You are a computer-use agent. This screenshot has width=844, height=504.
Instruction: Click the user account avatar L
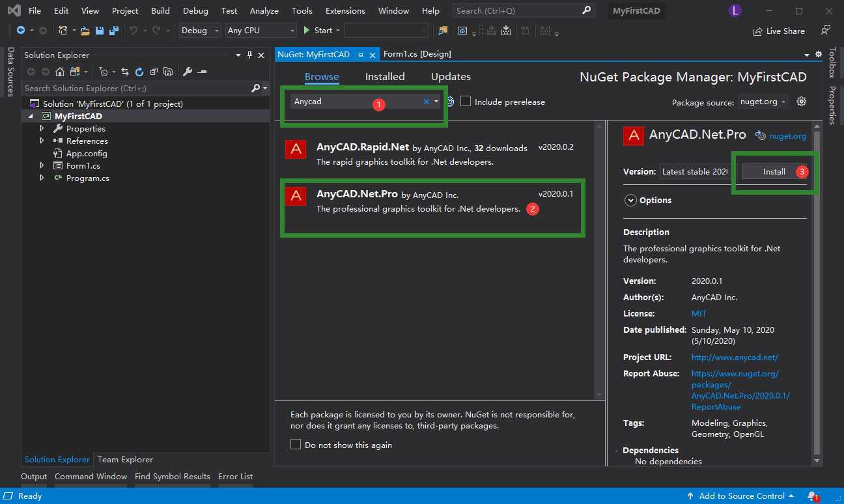[x=736, y=11]
